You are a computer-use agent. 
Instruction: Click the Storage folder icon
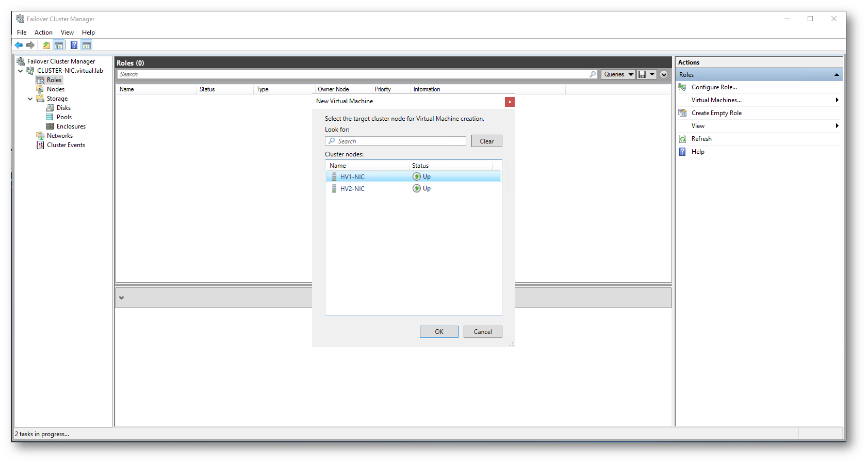pos(40,99)
